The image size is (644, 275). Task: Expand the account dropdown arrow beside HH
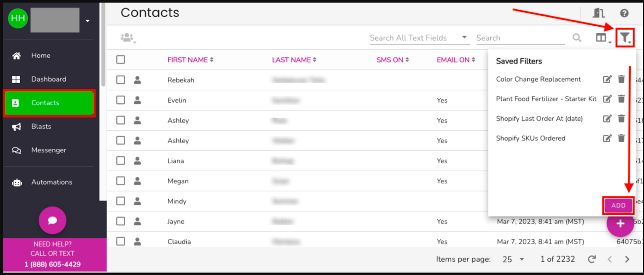tap(88, 21)
